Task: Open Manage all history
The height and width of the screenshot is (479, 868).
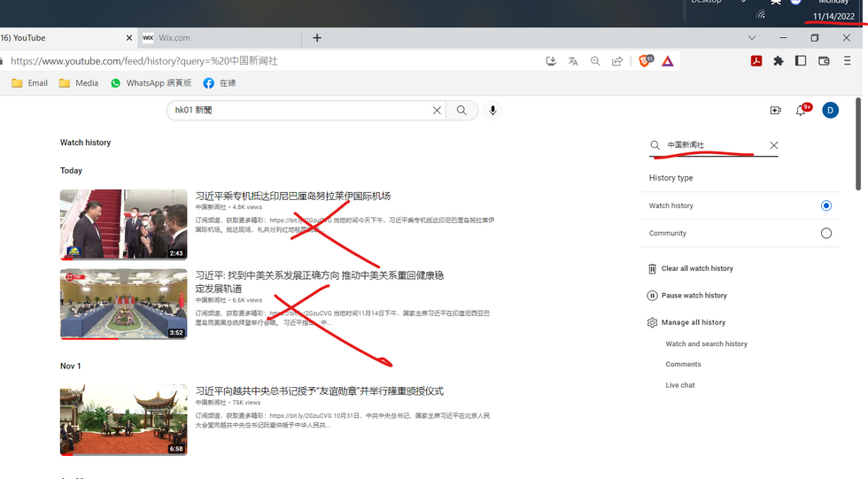Action: point(686,322)
